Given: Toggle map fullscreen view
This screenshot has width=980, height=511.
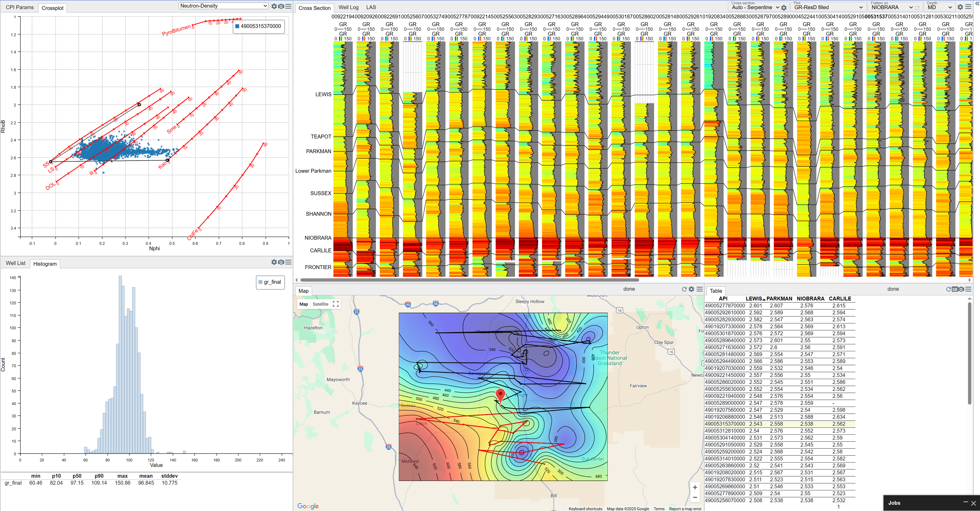Looking at the screenshot, I should click(336, 304).
